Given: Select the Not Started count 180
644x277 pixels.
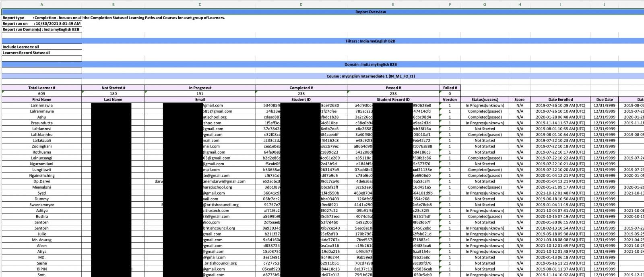Looking at the screenshot, I should 113,94.
